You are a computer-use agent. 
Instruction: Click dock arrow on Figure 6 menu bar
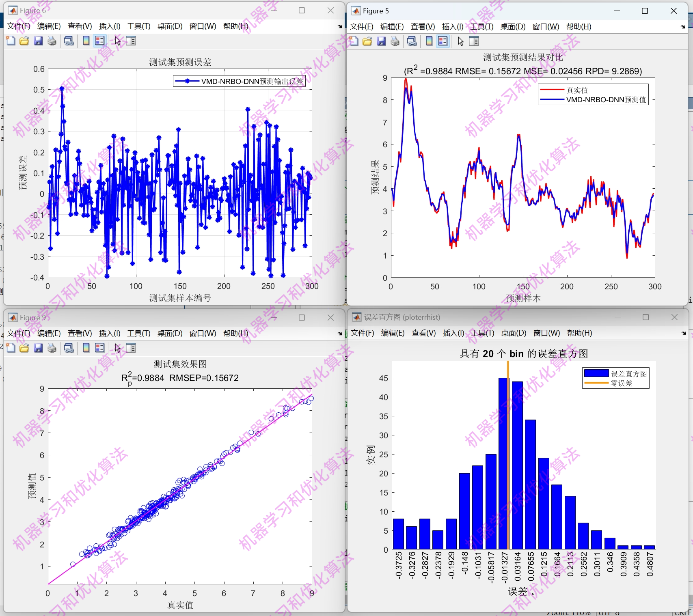tap(340, 26)
